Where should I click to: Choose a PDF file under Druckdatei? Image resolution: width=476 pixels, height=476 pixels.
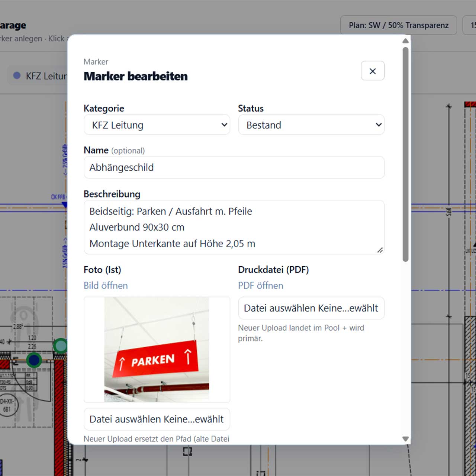(x=311, y=308)
